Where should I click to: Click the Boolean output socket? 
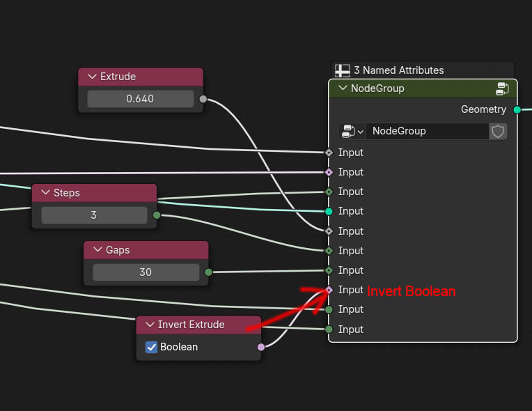(x=261, y=347)
